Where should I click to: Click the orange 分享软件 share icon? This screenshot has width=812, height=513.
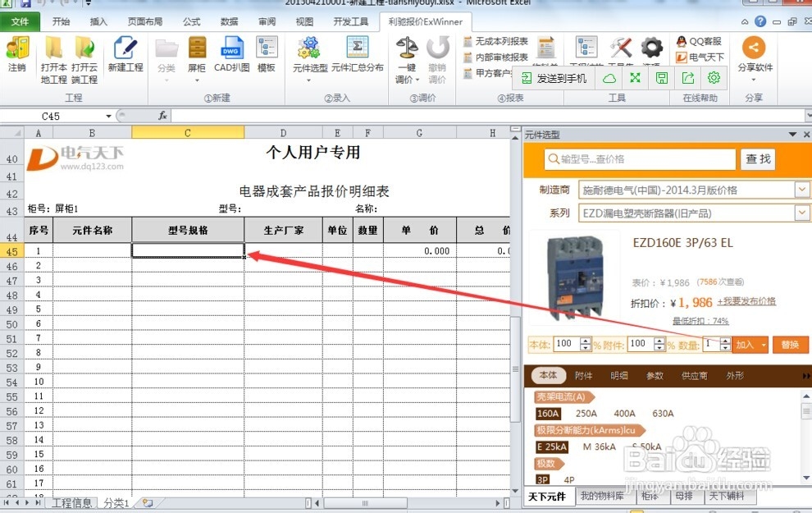[754, 48]
